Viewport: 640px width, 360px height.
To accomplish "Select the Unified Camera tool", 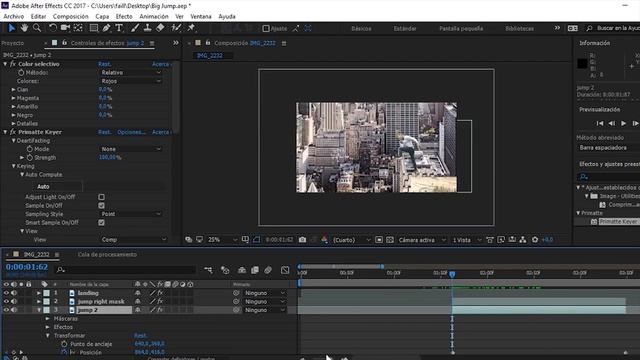I will 65,28.
